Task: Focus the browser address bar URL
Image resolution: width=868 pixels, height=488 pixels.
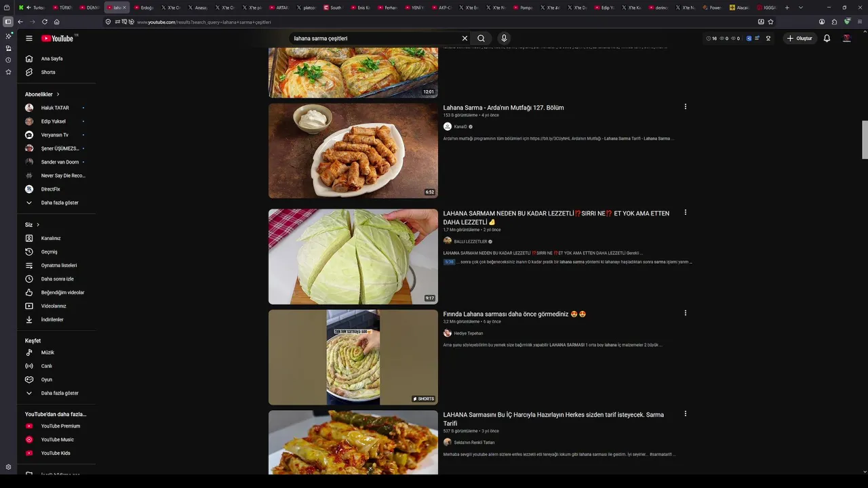Action: tap(203, 22)
